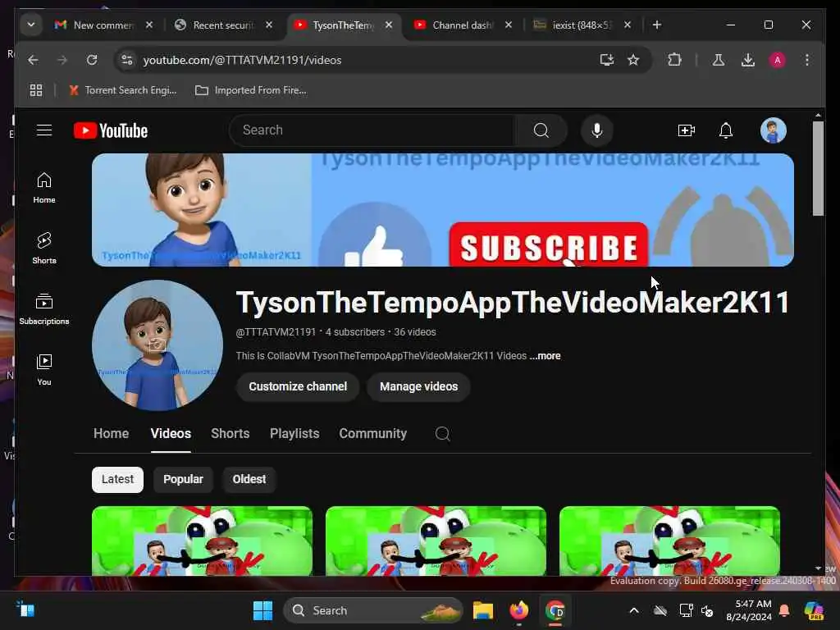This screenshot has height=630, width=840.
Task: Click Customize channel
Action: click(x=298, y=386)
